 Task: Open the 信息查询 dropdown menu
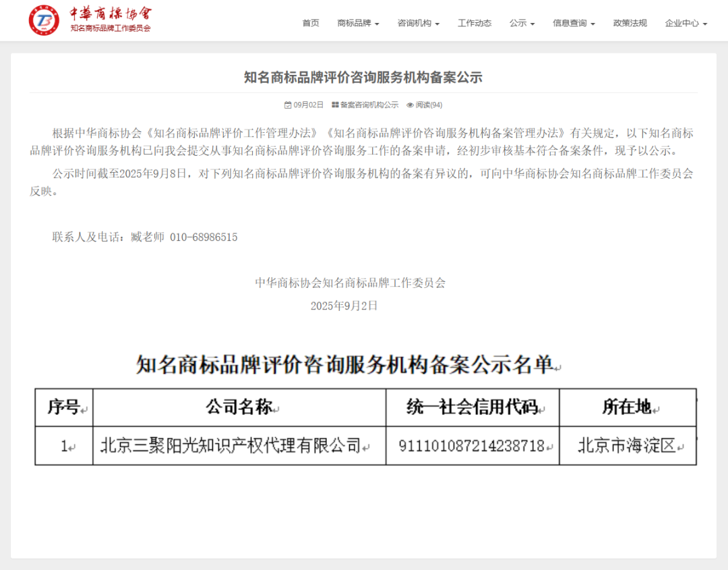[574, 23]
